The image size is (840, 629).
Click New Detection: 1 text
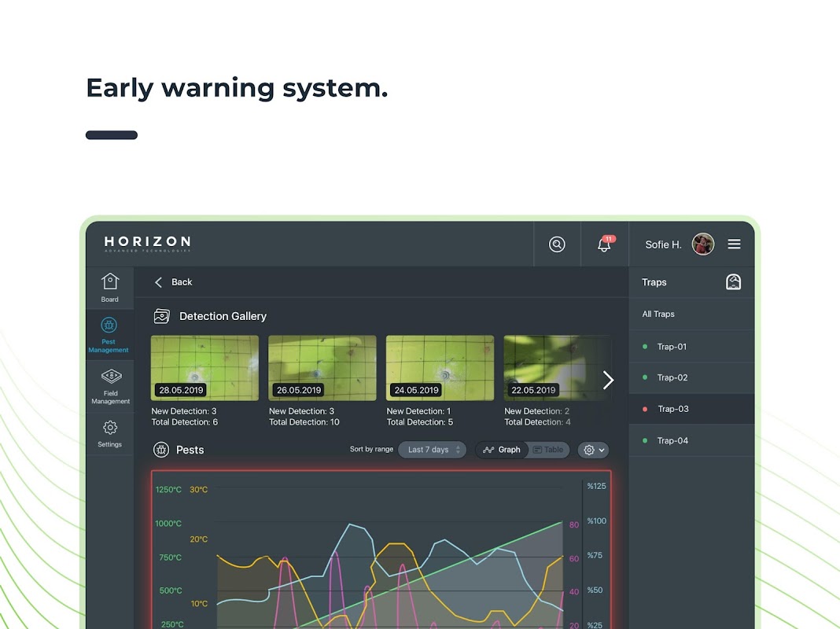[x=418, y=411]
